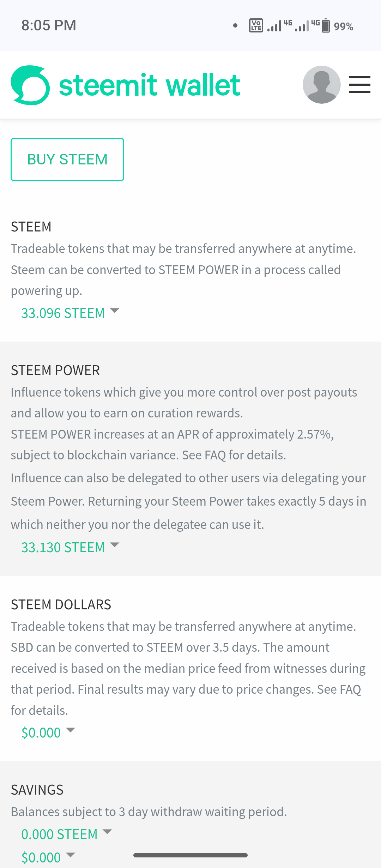Open the steemit wallet home link
381x868 pixels.
[x=150, y=85]
